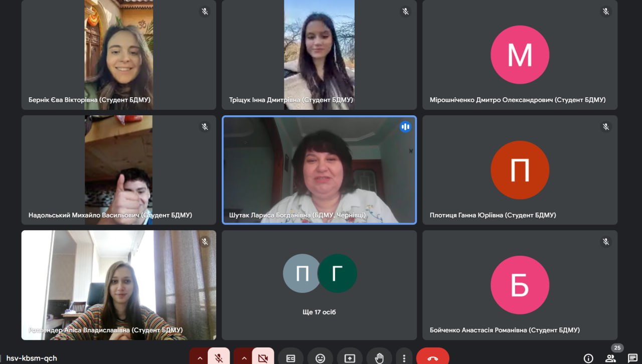The width and height of the screenshot is (642, 364).
Task: Open the emoji reactions button
Action: click(320, 358)
